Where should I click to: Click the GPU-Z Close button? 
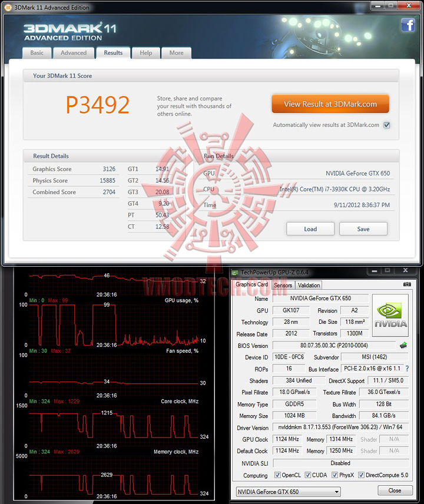pyautogui.click(x=395, y=490)
